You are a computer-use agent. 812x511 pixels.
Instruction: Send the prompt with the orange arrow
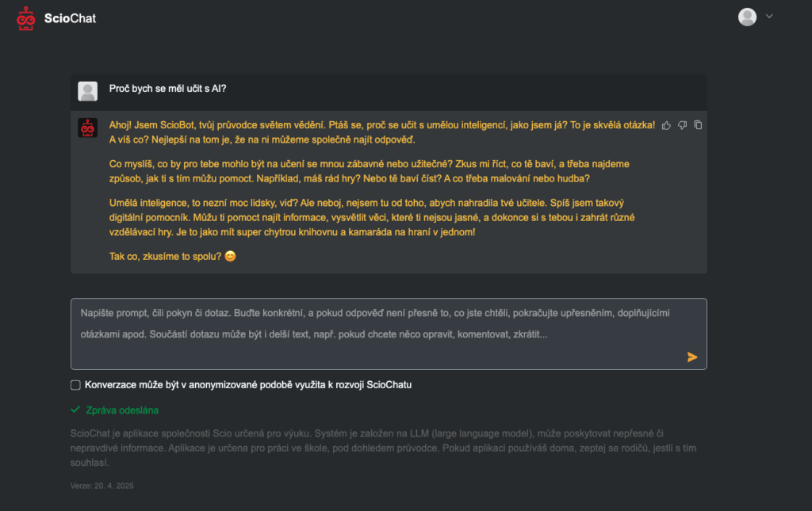[x=691, y=357]
